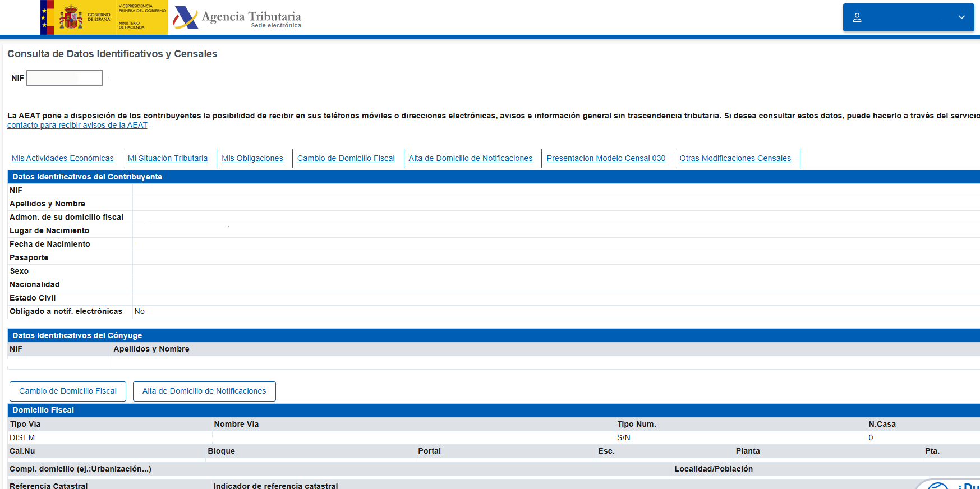Open the user profile icon
The image size is (980, 489).
pyautogui.click(x=857, y=17)
